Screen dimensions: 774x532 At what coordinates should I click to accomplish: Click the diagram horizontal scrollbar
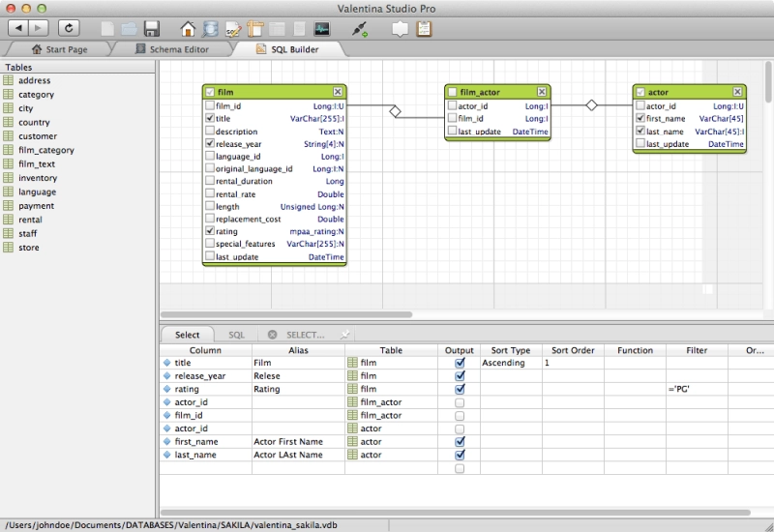coord(286,314)
